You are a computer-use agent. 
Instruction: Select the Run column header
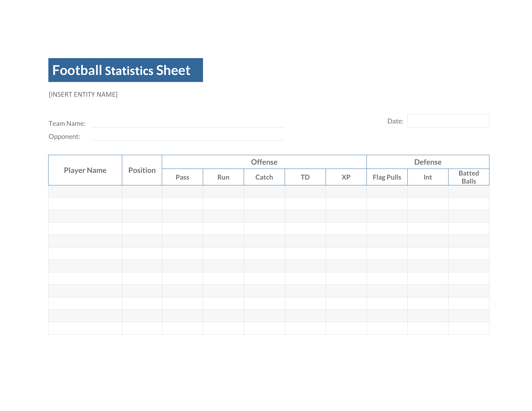click(x=223, y=177)
